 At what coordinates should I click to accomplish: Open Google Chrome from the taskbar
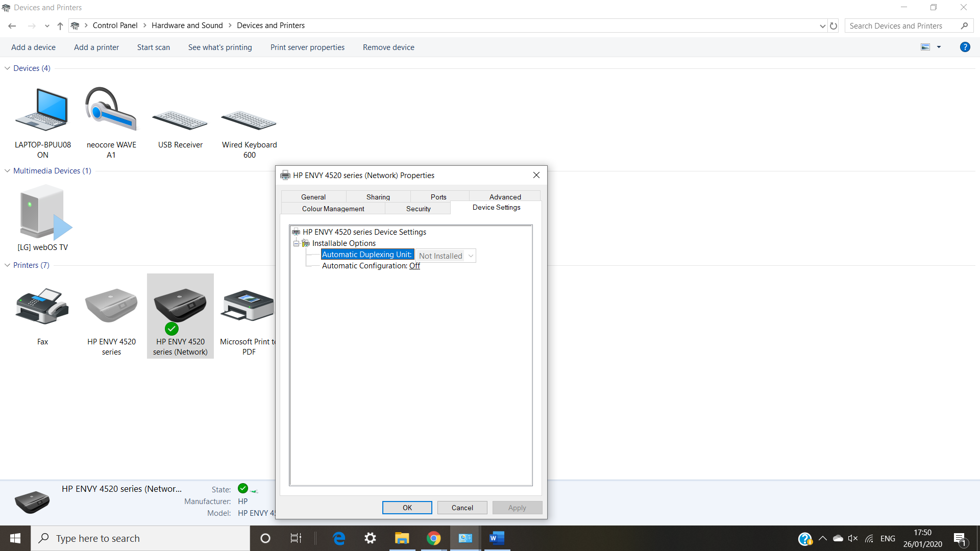433,538
